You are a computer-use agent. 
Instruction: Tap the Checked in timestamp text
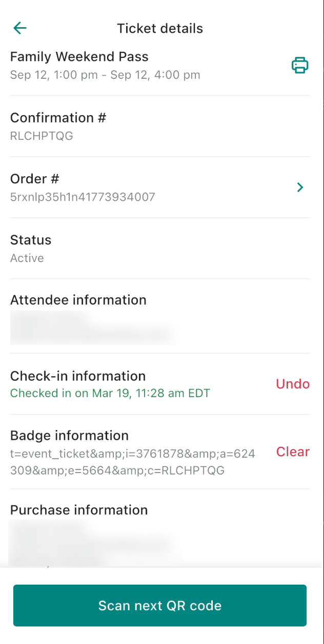(110, 393)
